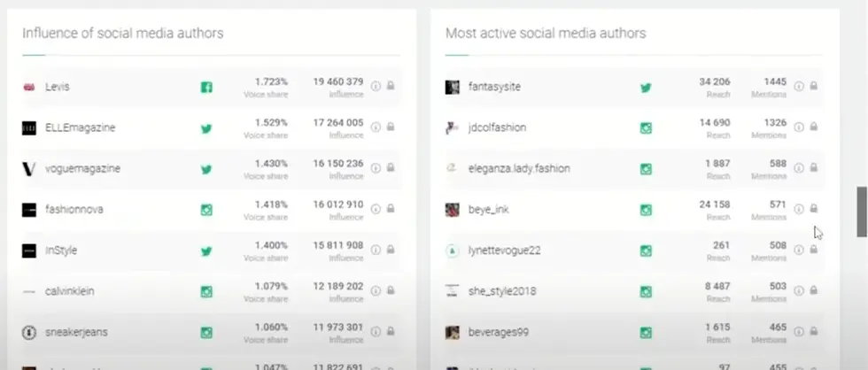The height and width of the screenshot is (370, 868).
Task: Click the info icon in Levis row
Action: pos(376,87)
